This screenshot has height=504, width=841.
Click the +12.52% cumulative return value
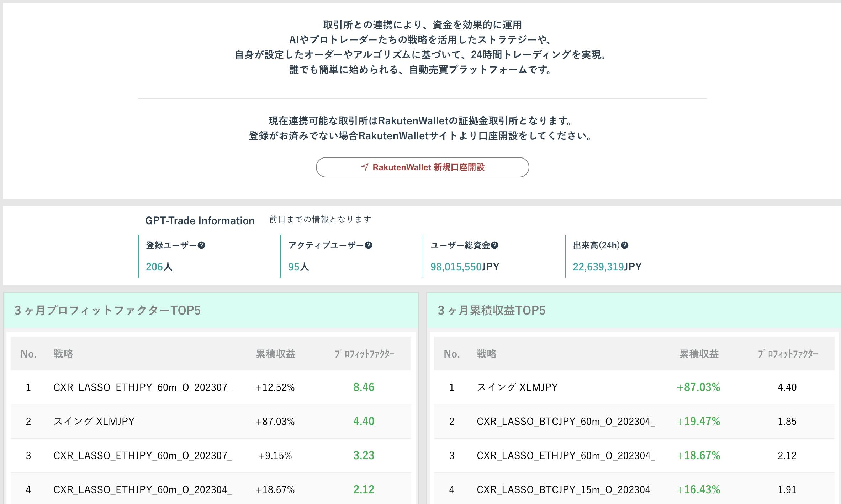[x=275, y=387]
